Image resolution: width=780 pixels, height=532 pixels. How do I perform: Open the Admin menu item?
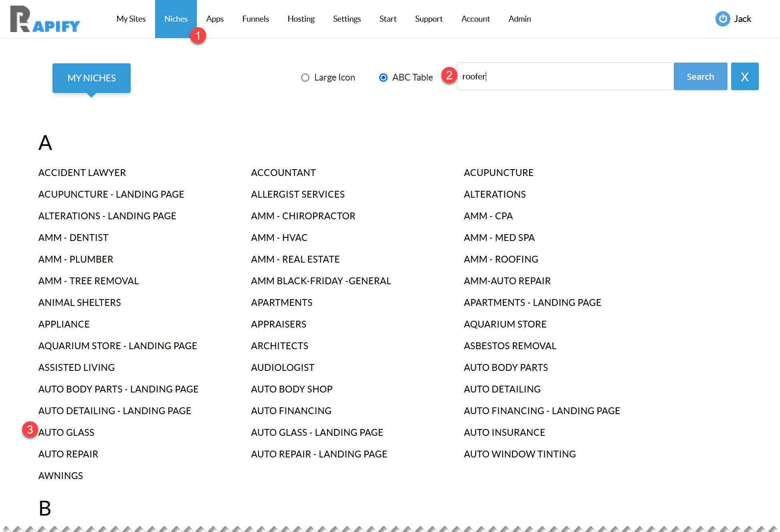pyautogui.click(x=519, y=19)
